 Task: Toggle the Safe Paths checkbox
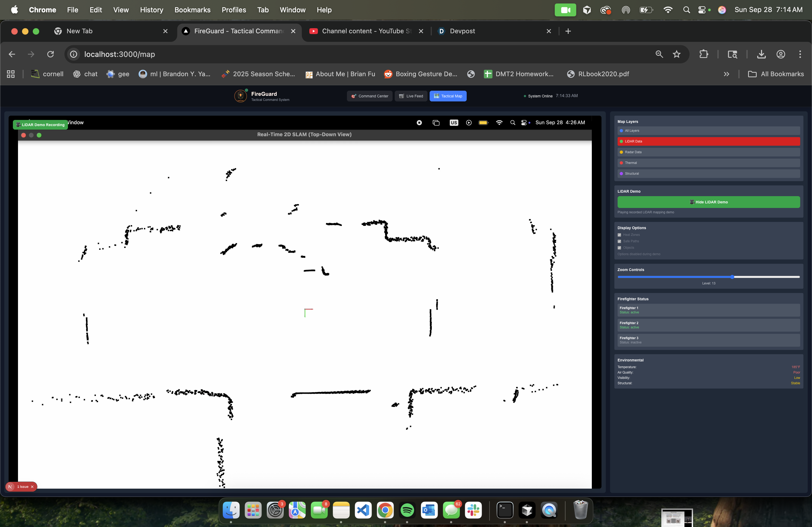point(619,241)
